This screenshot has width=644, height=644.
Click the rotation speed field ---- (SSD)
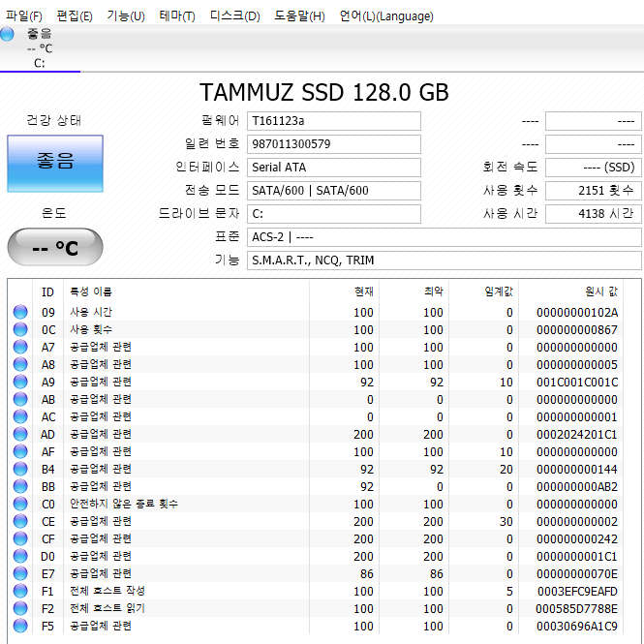594,168
